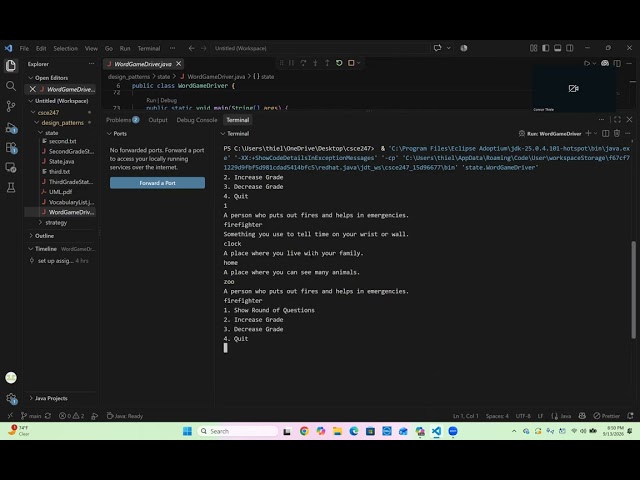Open the Terminal menu
The width and height of the screenshot is (640, 480).
pos(149,48)
